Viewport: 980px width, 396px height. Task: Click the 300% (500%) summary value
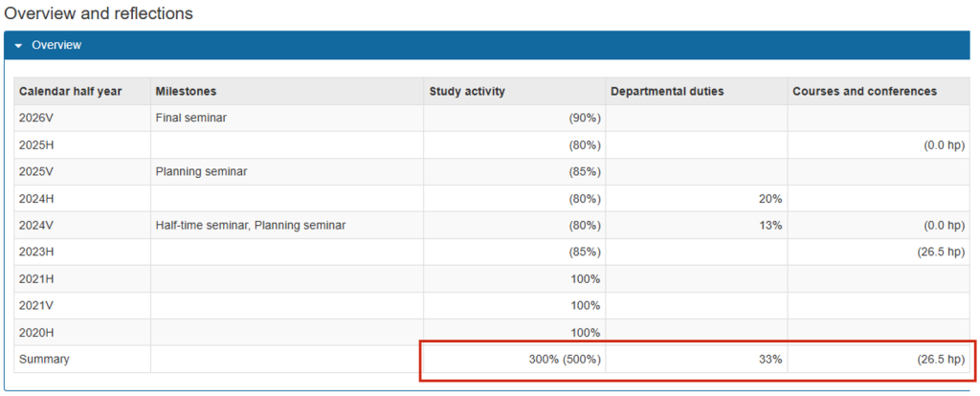(x=563, y=361)
